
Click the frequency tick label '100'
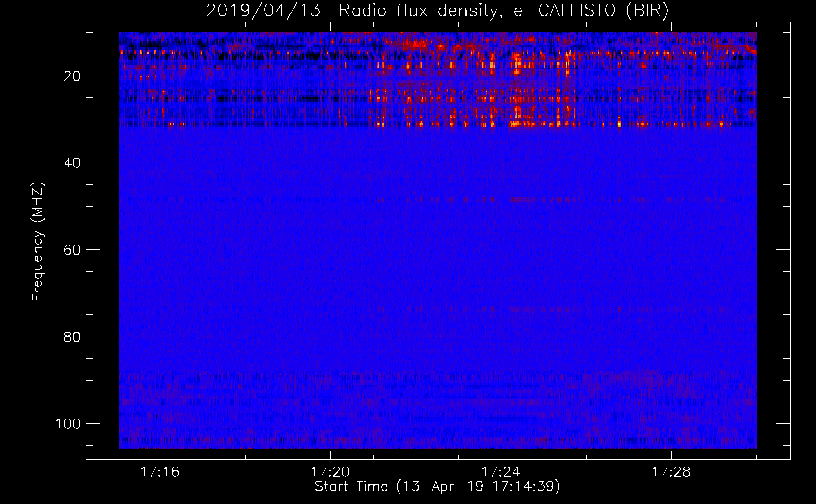(x=68, y=424)
